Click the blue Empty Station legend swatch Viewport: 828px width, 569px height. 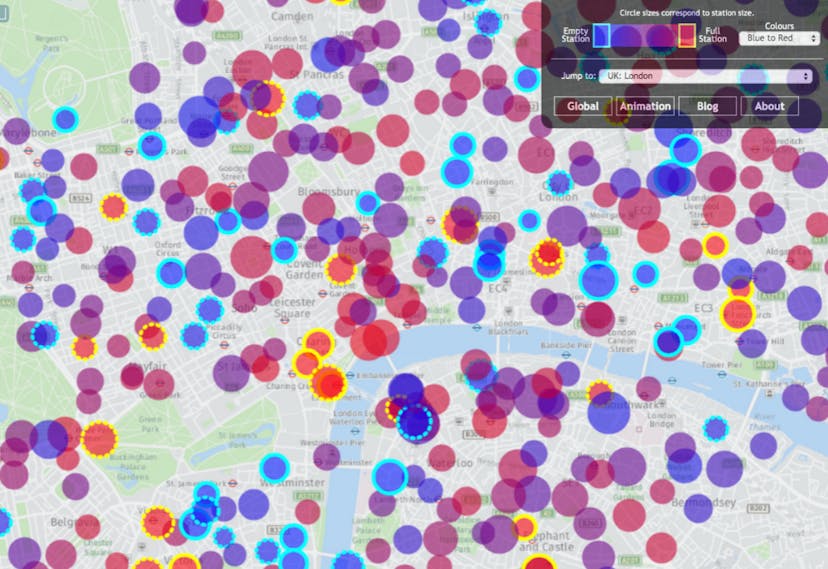[x=601, y=36]
